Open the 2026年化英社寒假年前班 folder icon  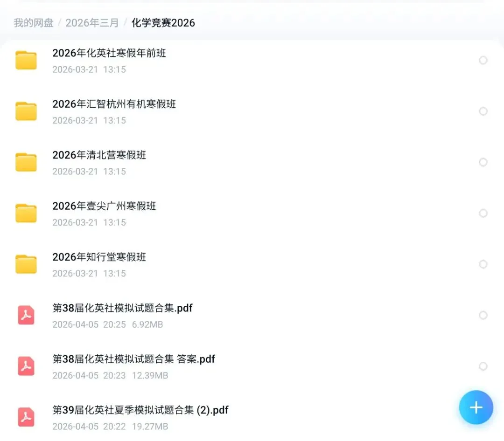(26, 60)
